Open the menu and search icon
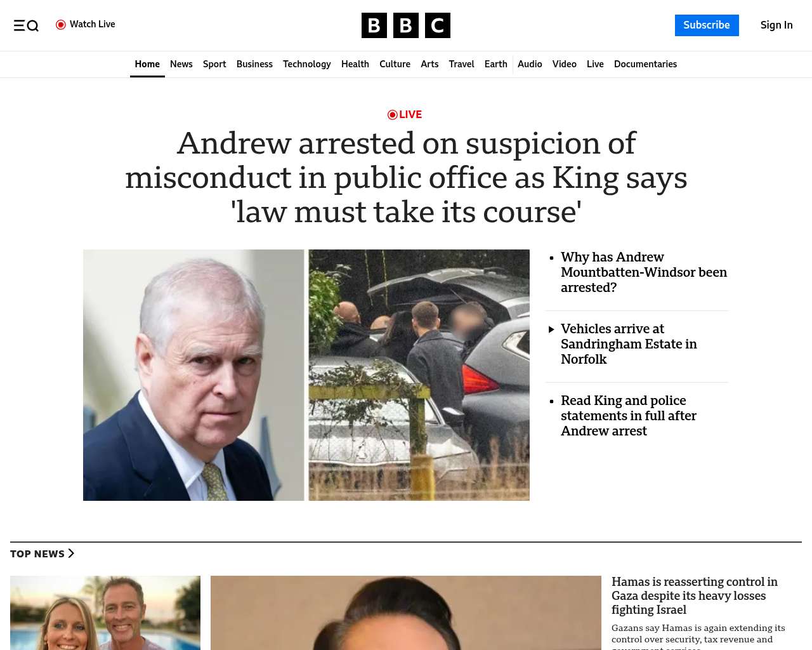The width and height of the screenshot is (812, 650). pyautogui.click(x=26, y=25)
